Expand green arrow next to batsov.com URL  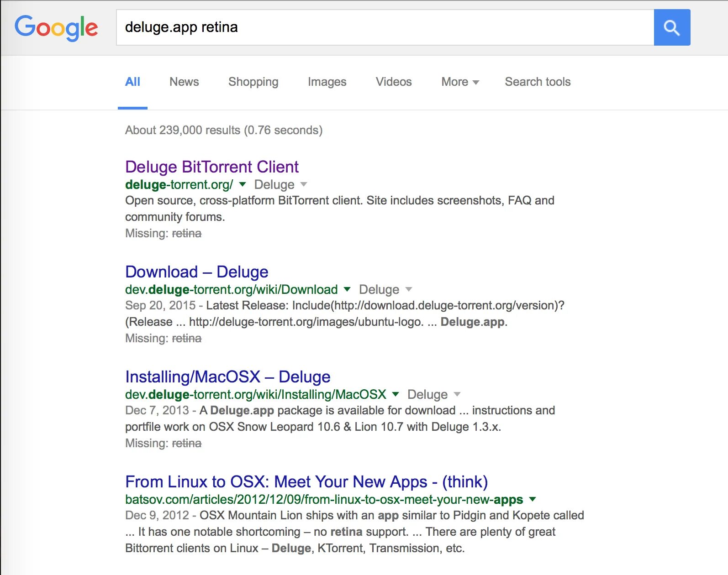(532, 499)
